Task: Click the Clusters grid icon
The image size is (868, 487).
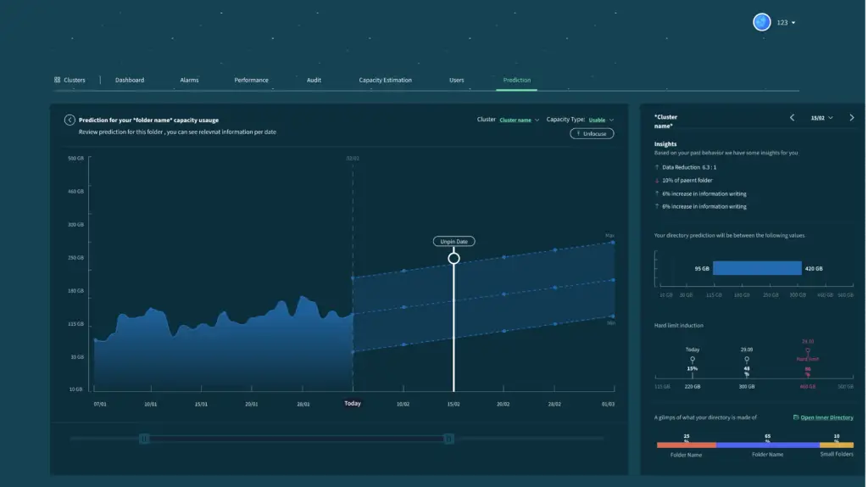Action: (58, 80)
